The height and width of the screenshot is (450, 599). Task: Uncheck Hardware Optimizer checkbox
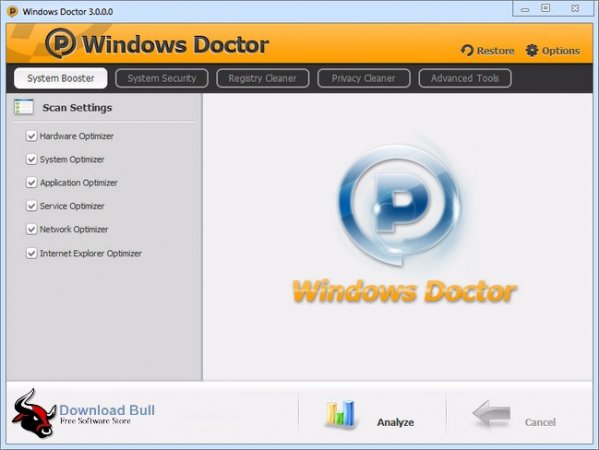pos(31,136)
